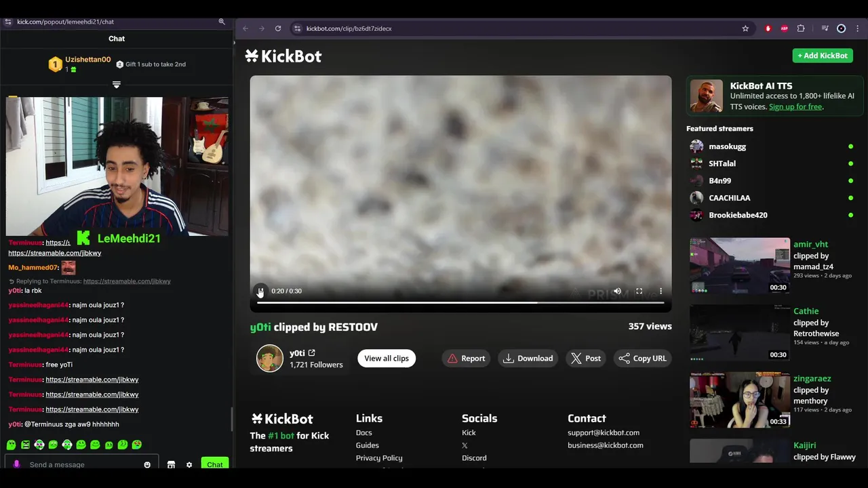Mute the clip using the volume icon
The image size is (868, 488).
pos(617,291)
